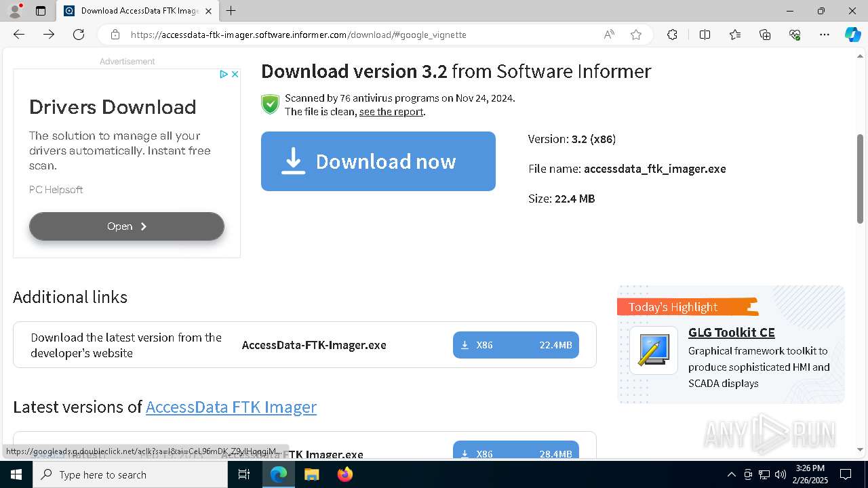Launch Firefox from the taskbar
The height and width of the screenshot is (488, 868).
point(344,474)
